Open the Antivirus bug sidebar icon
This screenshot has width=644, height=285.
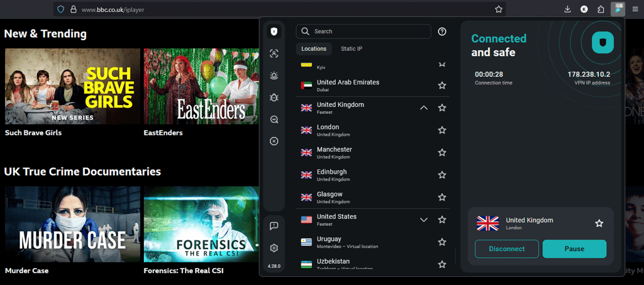point(274,98)
